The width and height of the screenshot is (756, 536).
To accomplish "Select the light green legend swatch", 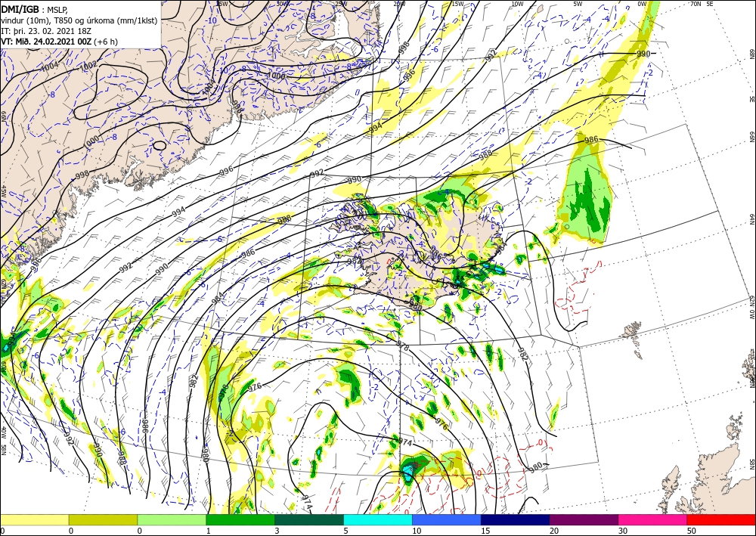I will [172, 519].
